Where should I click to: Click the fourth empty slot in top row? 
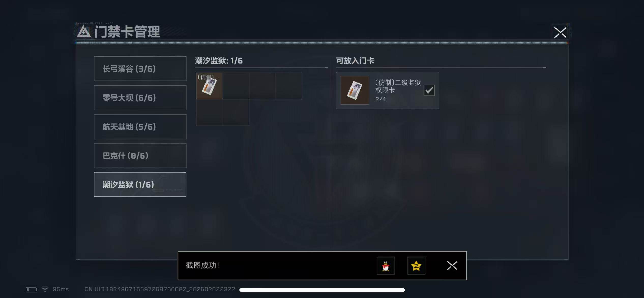[x=289, y=86]
